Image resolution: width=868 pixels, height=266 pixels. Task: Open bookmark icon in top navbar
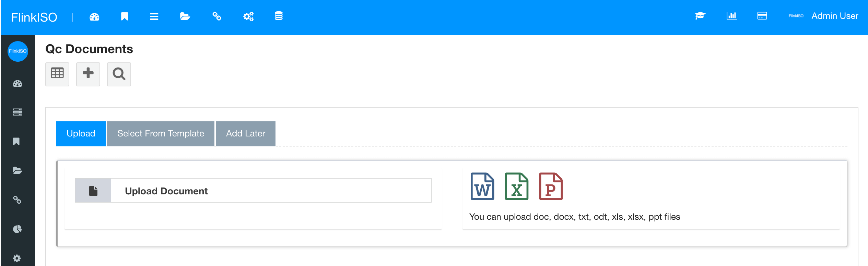click(x=125, y=16)
